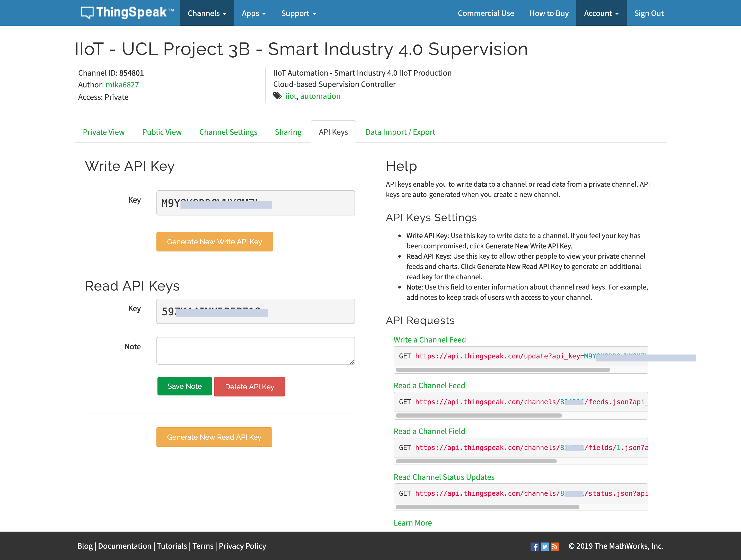Expand the Support dropdown menu

pyautogui.click(x=298, y=13)
